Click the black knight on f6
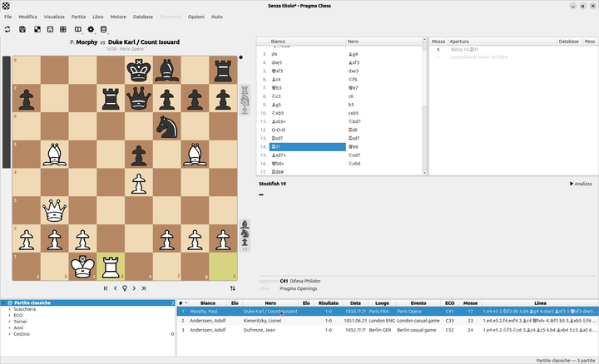 (x=167, y=126)
